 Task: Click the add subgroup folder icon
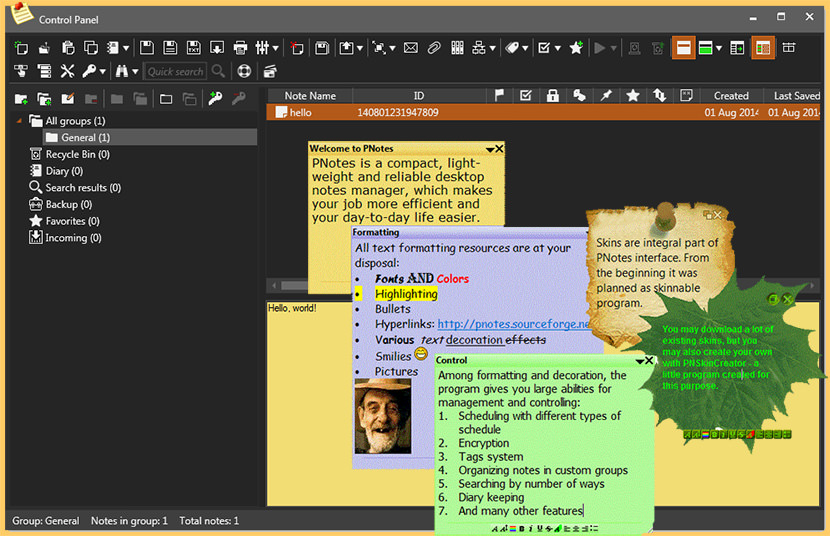click(44, 98)
